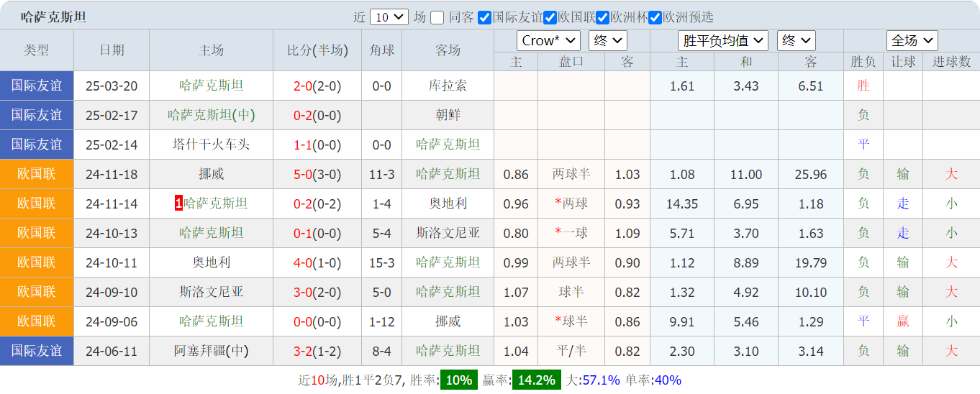Uncheck the 欧洲预选 filter checkbox
This screenshot has height=394, width=980.
click(x=655, y=17)
